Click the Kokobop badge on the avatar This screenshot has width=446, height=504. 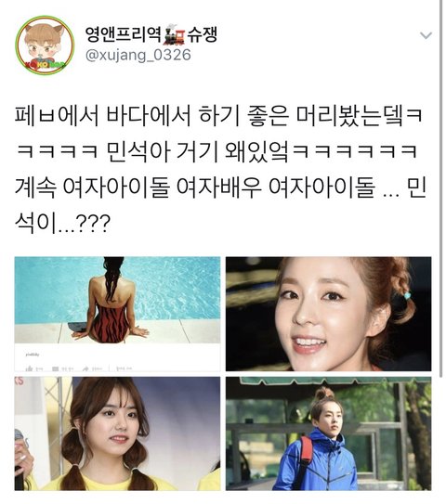[x=46, y=64]
